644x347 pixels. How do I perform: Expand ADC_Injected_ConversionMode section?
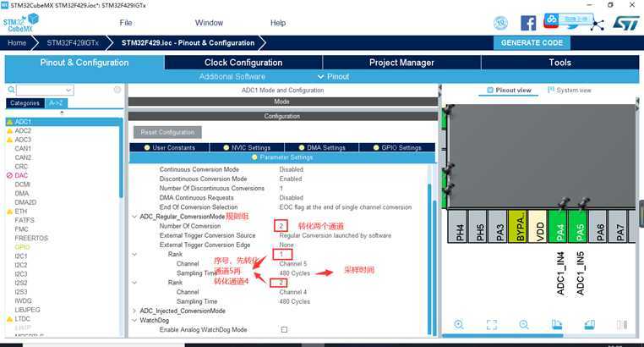[x=134, y=311]
